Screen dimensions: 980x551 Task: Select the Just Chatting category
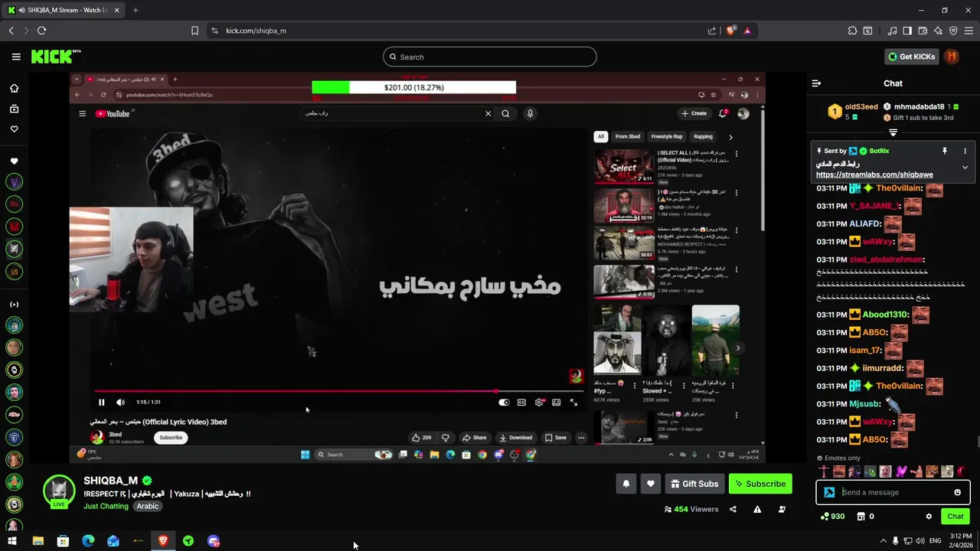point(106,506)
